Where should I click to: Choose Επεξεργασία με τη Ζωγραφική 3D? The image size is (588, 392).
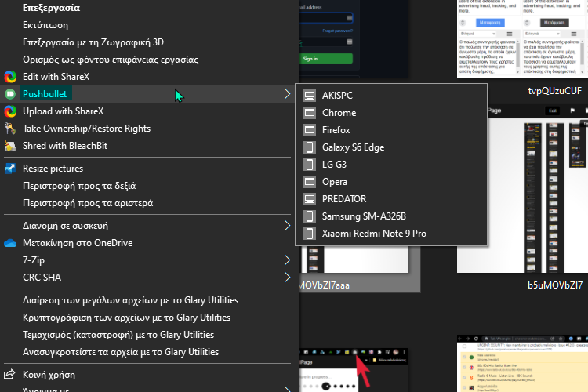(x=147, y=42)
